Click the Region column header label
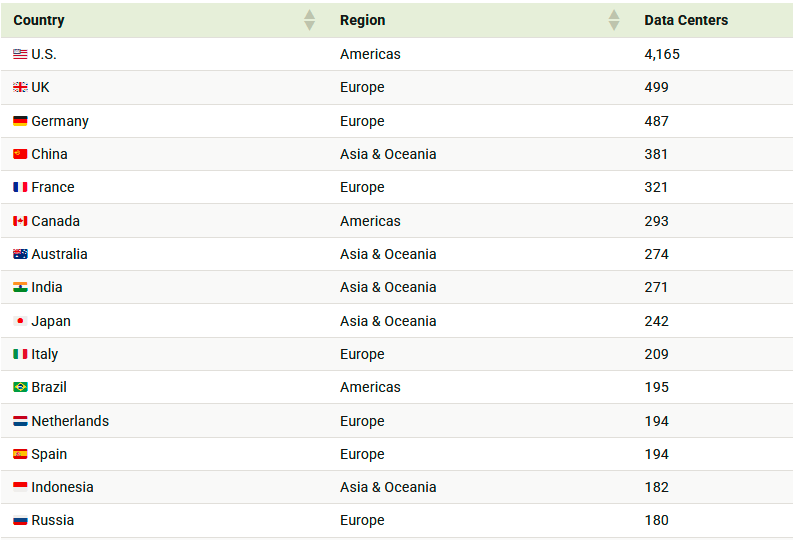The image size is (793, 540). coord(362,20)
